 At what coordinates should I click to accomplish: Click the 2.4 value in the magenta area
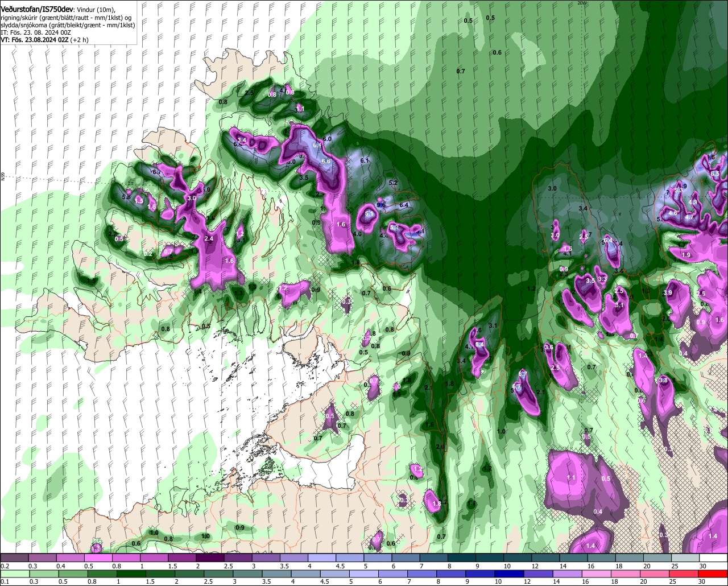click(x=208, y=239)
